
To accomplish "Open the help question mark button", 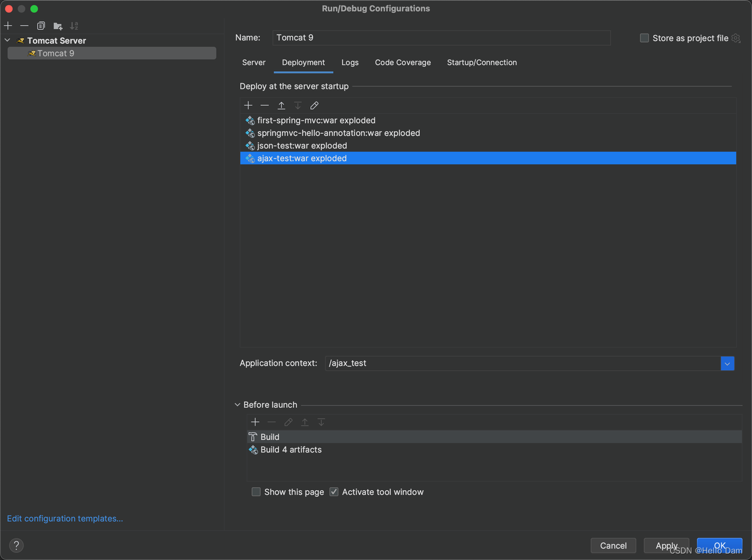I will tap(16, 545).
